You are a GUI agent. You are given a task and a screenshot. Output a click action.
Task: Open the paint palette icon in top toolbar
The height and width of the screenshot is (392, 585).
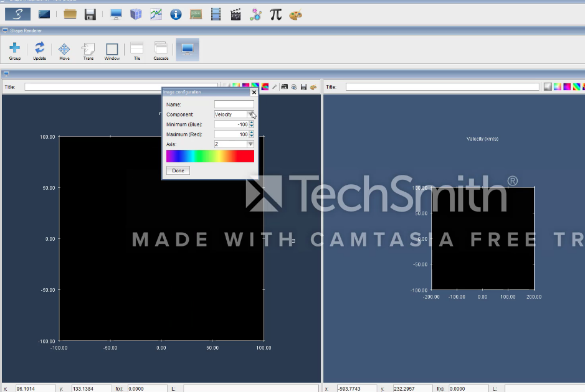click(x=295, y=15)
